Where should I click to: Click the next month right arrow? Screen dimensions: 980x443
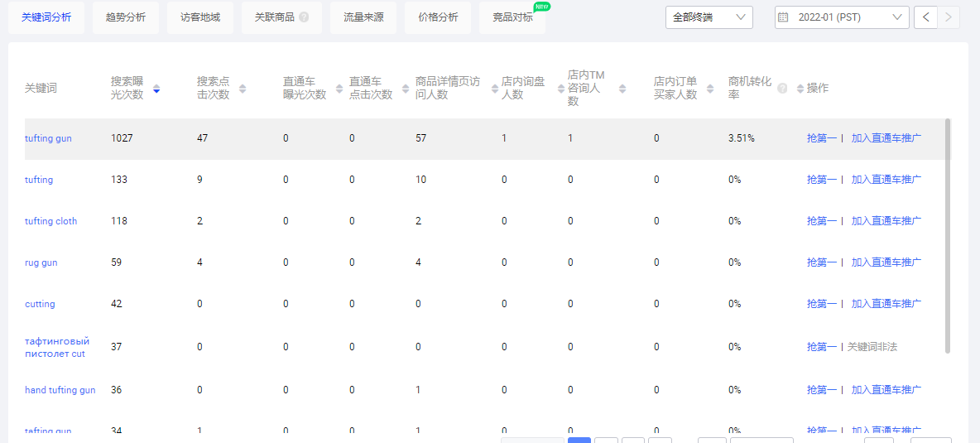948,17
